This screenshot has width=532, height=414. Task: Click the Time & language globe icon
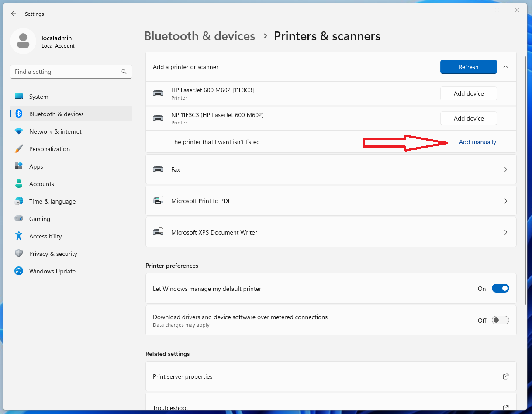click(19, 201)
